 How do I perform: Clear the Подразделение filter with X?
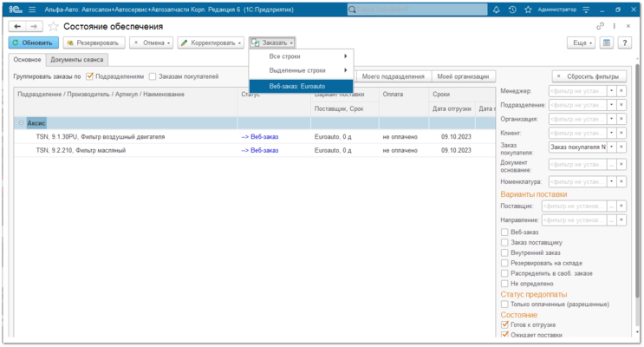pyautogui.click(x=621, y=105)
